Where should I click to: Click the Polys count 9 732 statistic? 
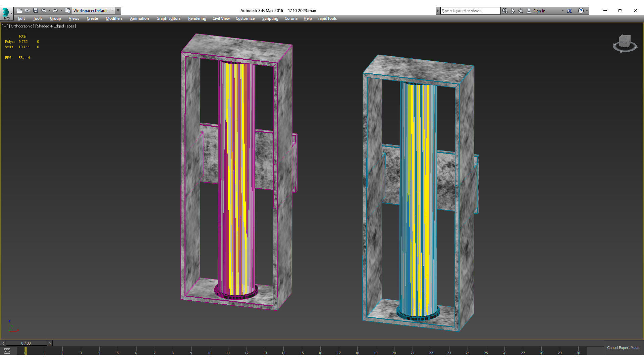(x=23, y=42)
